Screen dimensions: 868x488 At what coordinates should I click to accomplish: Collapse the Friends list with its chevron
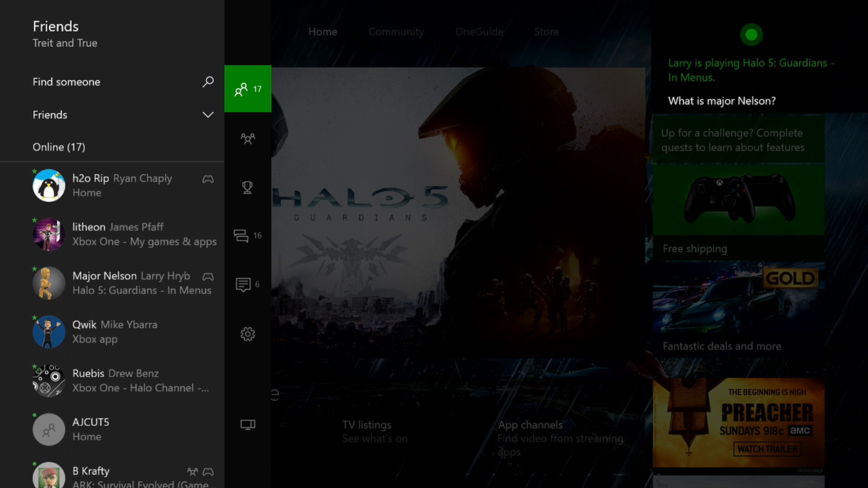coord(208,115)
